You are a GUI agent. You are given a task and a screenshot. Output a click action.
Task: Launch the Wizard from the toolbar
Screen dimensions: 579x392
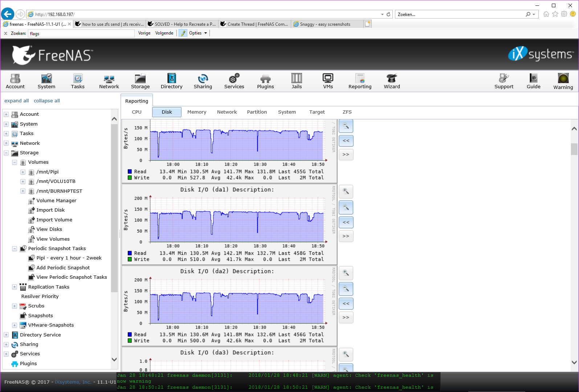point(392,81)
